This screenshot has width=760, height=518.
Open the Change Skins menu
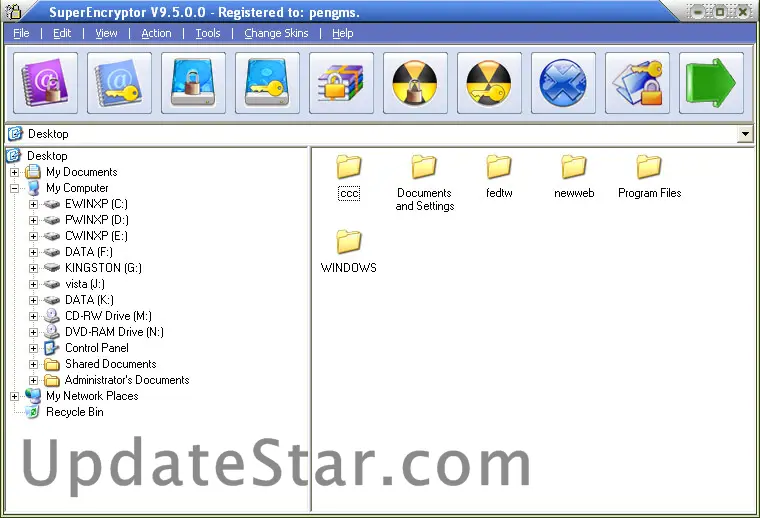tap(276, 33)
